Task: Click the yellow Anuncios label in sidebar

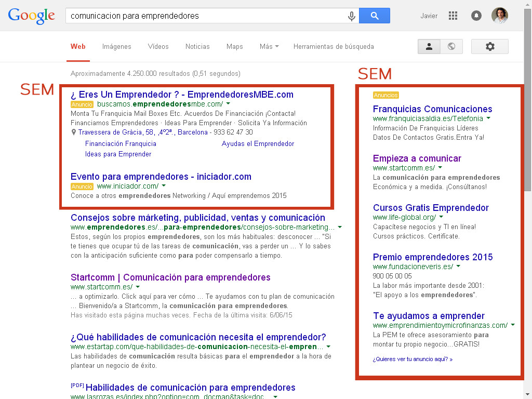Action: coord(386,96)
